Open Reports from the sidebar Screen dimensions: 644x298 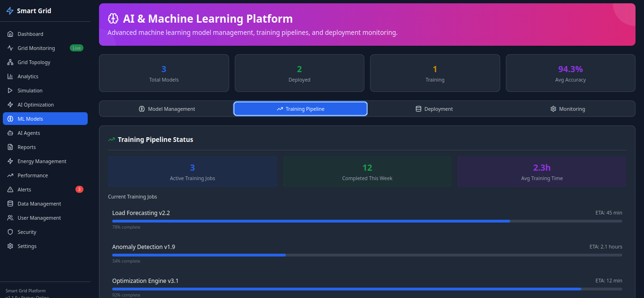(45, 147)
